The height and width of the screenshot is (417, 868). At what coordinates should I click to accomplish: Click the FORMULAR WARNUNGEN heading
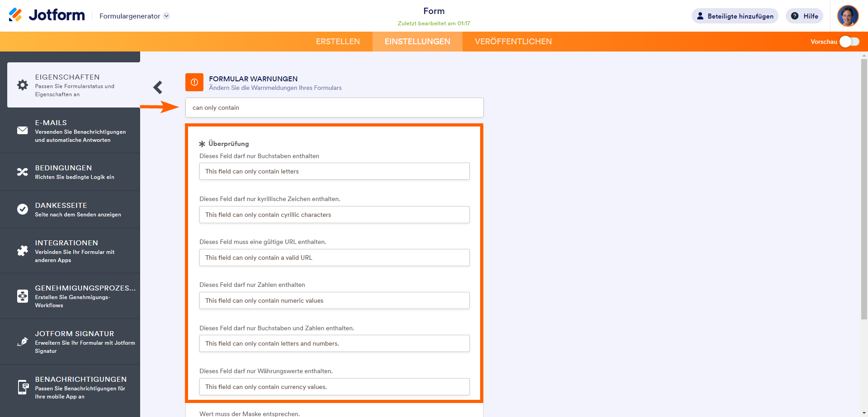[253, 79]
